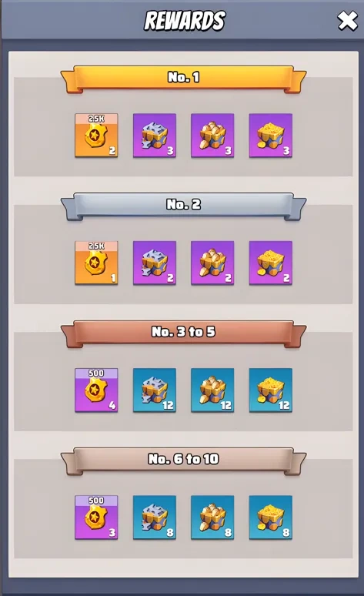
Task: Tap No. 6 to 10 purple 500 badge
Action: pyautogui.click(x=96, y=517)
